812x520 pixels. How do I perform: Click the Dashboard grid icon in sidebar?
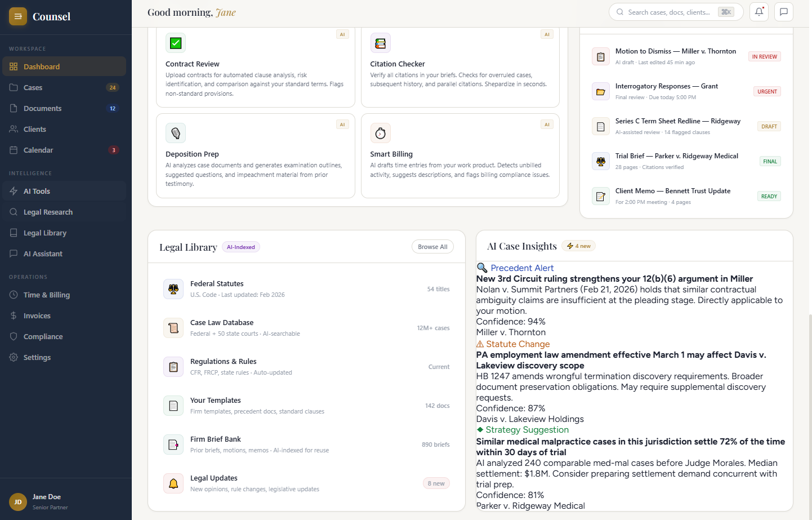pyautogui.click(x=14, y=66)
